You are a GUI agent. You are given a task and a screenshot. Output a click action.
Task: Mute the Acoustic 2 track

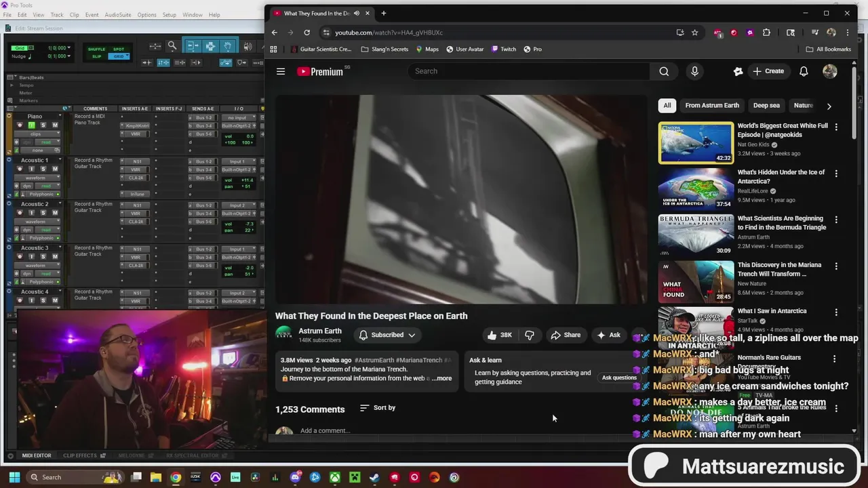[55, 213]
